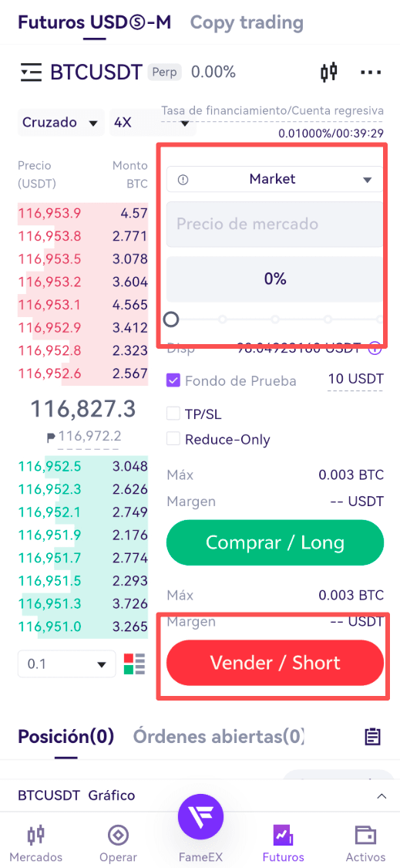This screenshot has height=868, width=400.
Task: Open the Cruzado margin mode dropdown
Action: point(61,123)
